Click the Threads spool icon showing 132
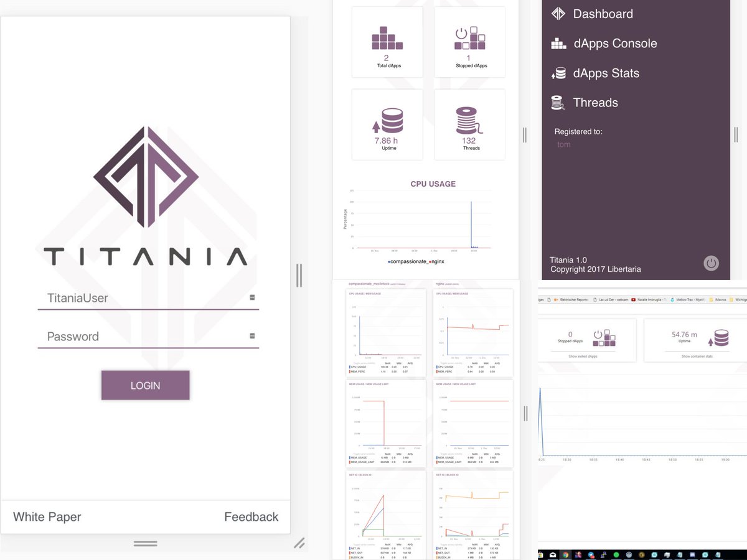Viewport: 747px width, 560px height. pyautogui.click(x=469, y=121)
